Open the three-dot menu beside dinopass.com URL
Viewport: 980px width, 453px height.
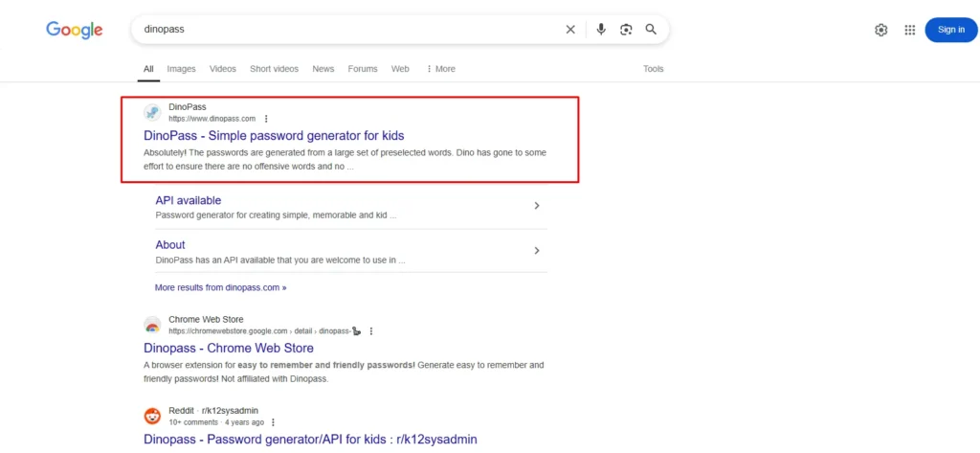[x=266, y=119]
